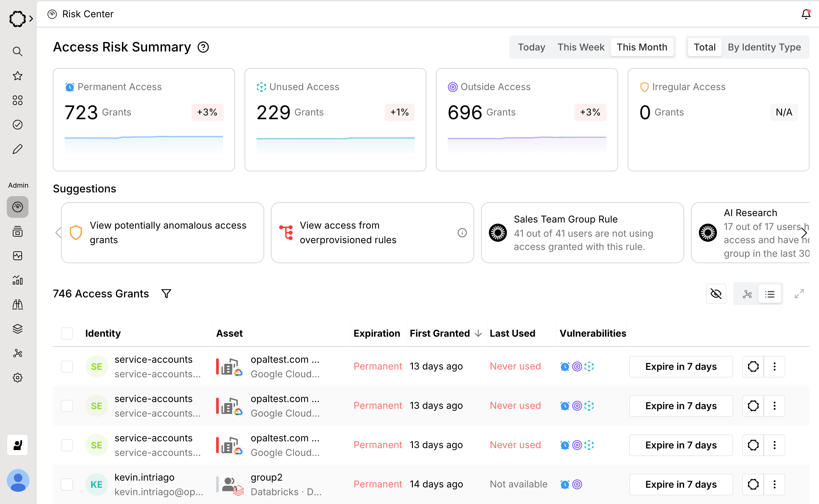Select the Today time range tab
The image size is (819, 504).
click(531, 47)
